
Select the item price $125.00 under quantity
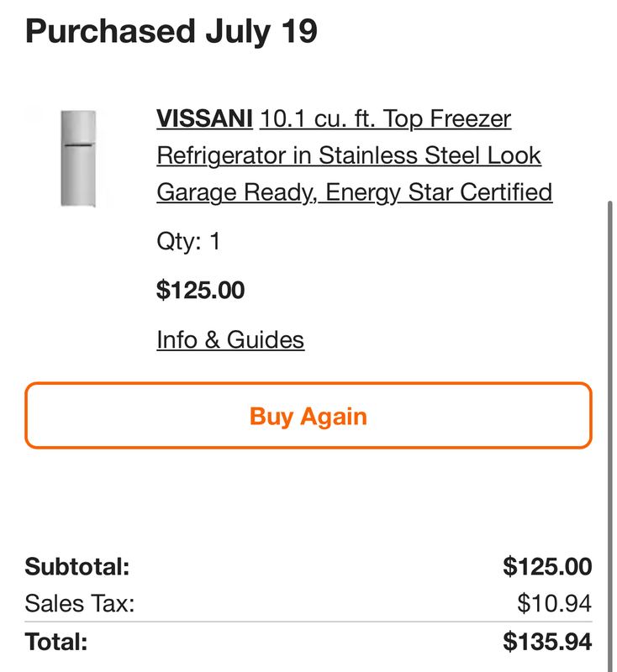200,290
